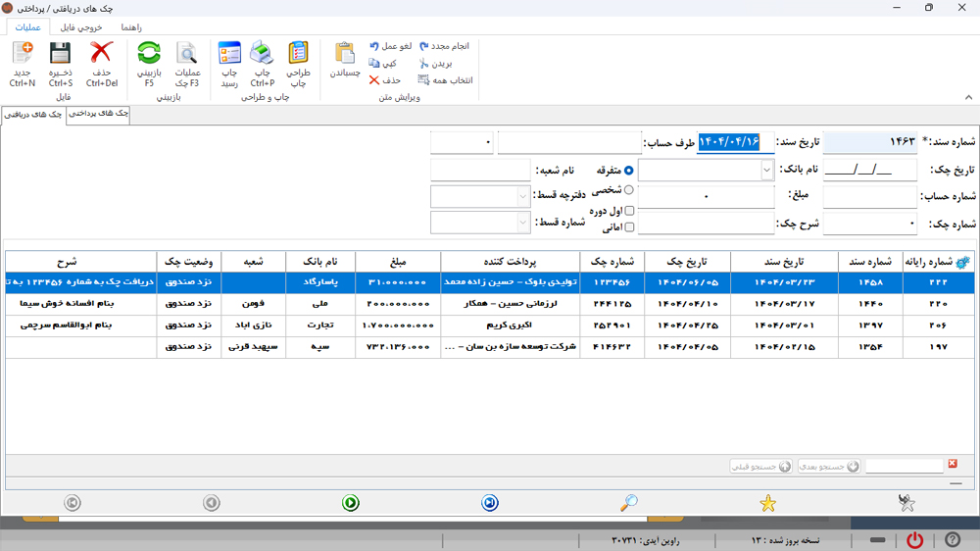Expand the نام بانک dropdown
The width and height of the screenshot is (980, 551).
[766, 171]
